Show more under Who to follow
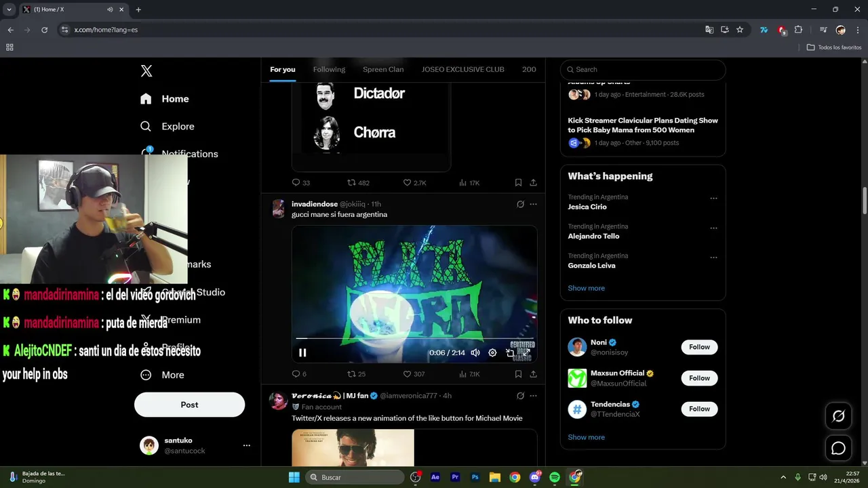The height and width of the screenshot is (488, 868). pyautogui.click(x=586, y=437)
